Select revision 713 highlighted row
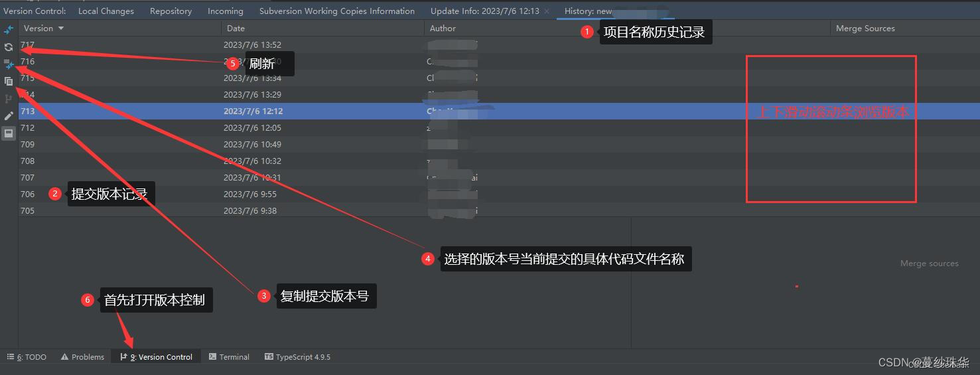The height and width of the screenshot is (375, 980). click(x=499, y=112)
